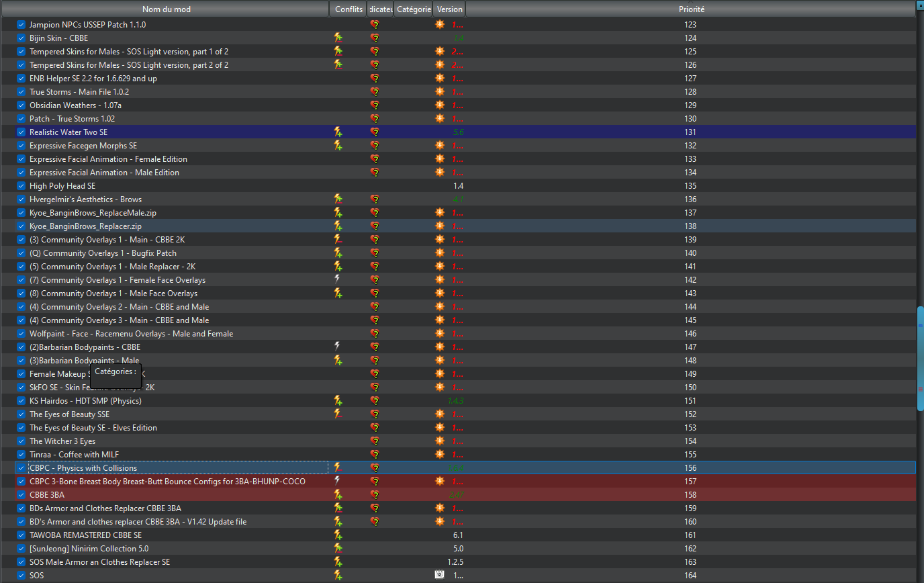Image resolution: width=924 pixels, height=583 pixels.
Task: Sort by the Conflits column header
Action: [349, 9]
